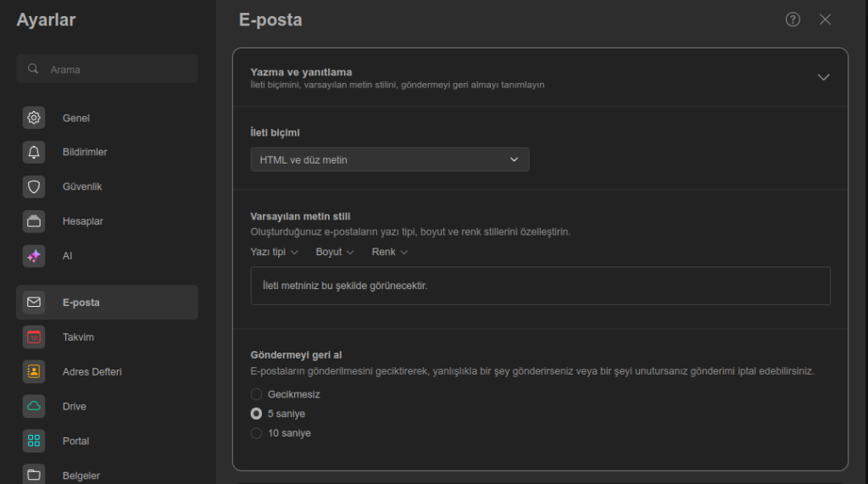Open the help question mark icon
The image size is (868, 484).
(793, 19)
